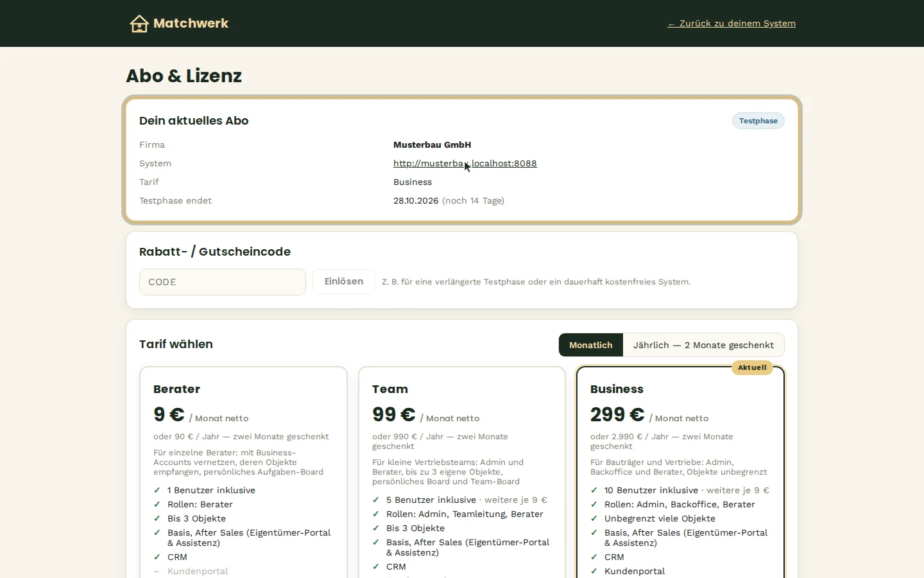Click the Testphase status badge
924x578 pixels.
(758, 121)
